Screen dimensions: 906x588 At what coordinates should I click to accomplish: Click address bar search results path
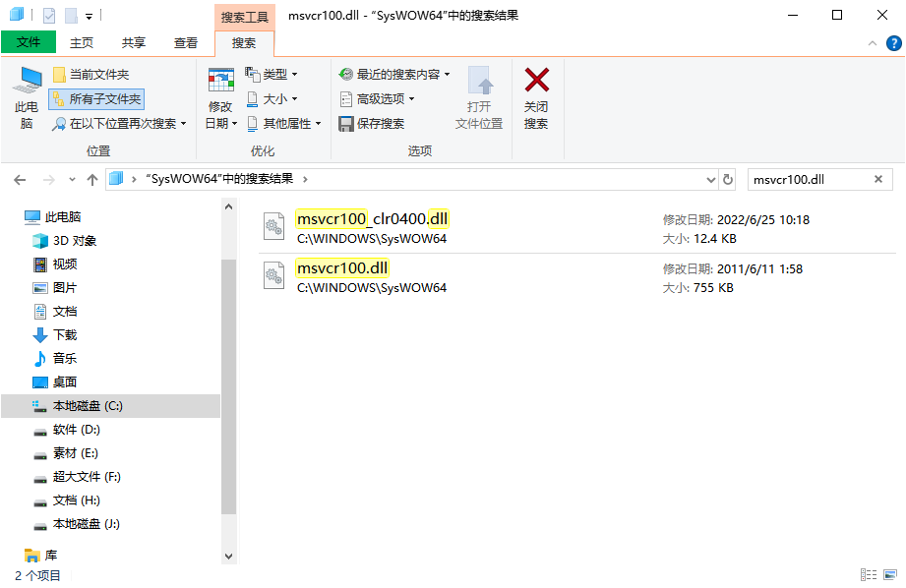tap(219, 179)
